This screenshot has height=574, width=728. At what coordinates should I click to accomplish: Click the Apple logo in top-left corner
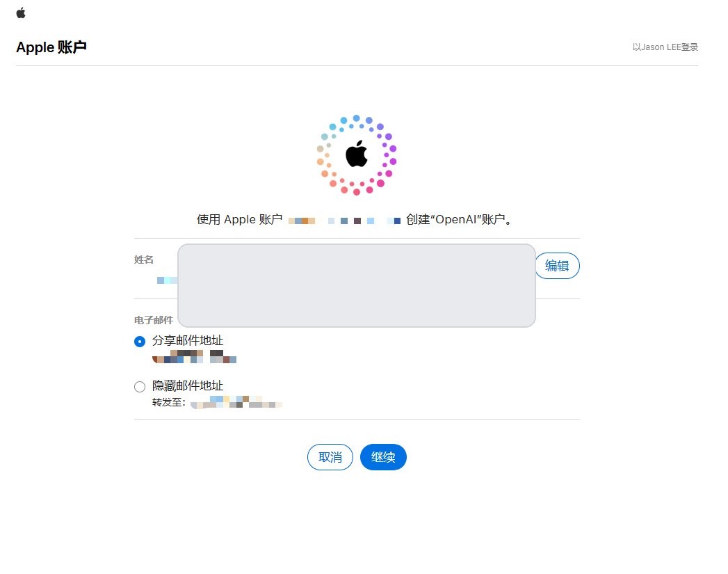tap(21, 13)
